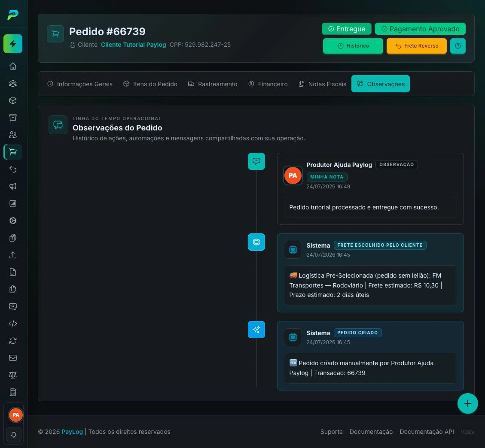Open the two-users icon in the sidebar

click(13, 135)
